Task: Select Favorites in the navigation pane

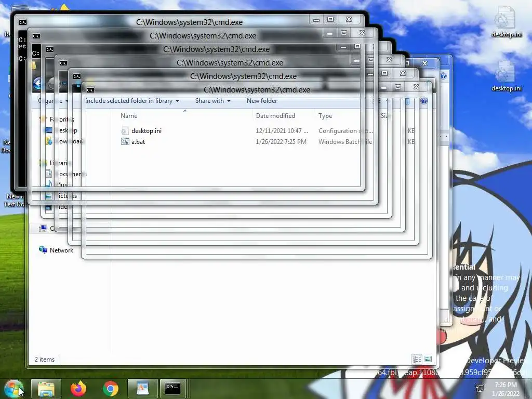Action: pos(57,119)
